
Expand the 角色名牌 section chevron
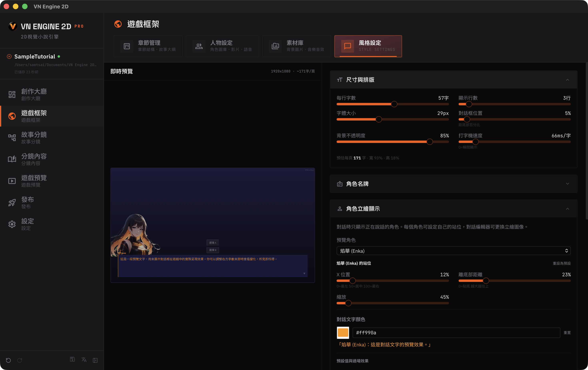coord(567,184)
